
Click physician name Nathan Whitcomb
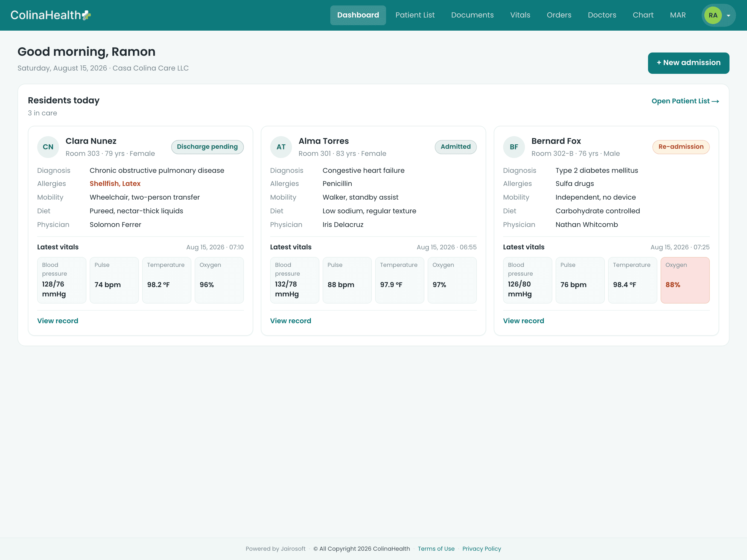coord(586,224)
